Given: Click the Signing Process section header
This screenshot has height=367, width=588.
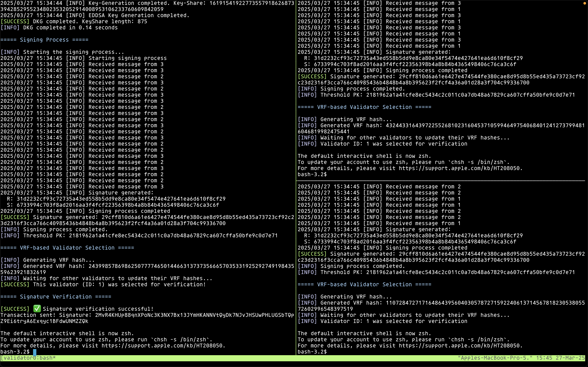Looking at the screenshot, I should (x=45, y=40).
